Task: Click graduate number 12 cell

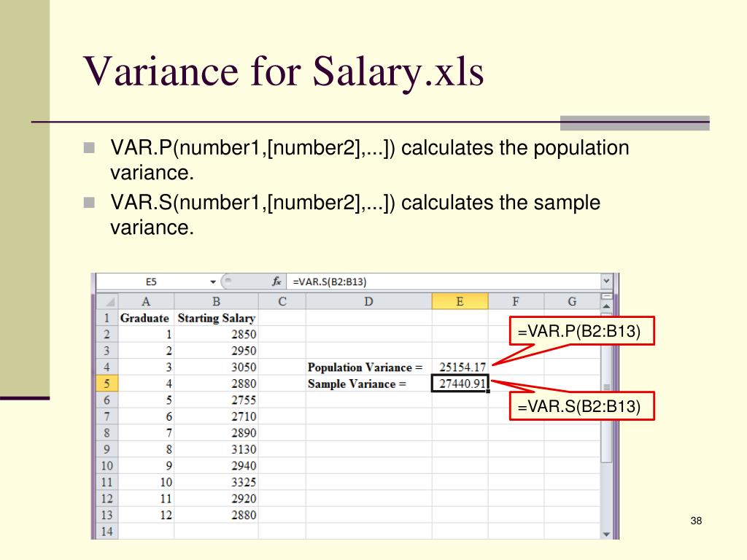Action: tap(146, 515)
